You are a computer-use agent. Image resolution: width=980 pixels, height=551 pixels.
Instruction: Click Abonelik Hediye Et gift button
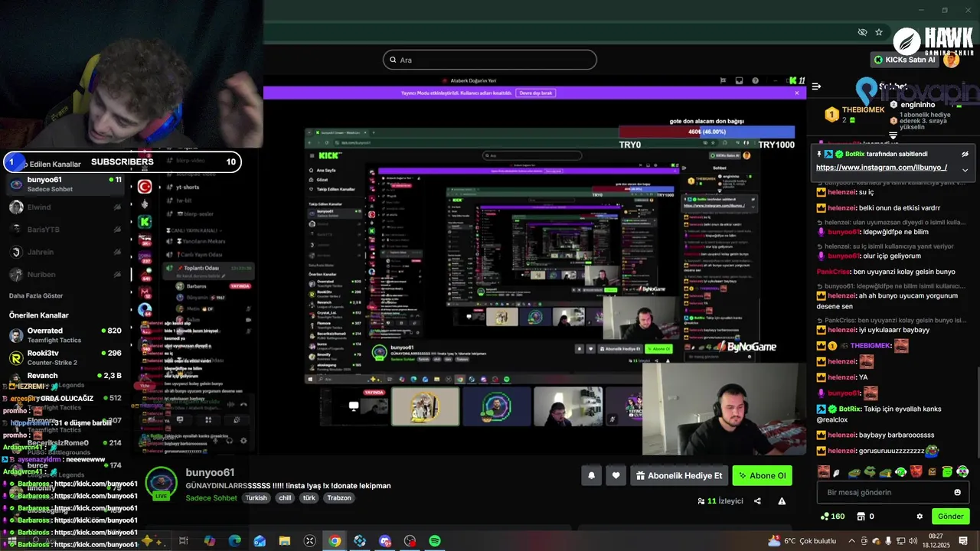pos(678,476)
